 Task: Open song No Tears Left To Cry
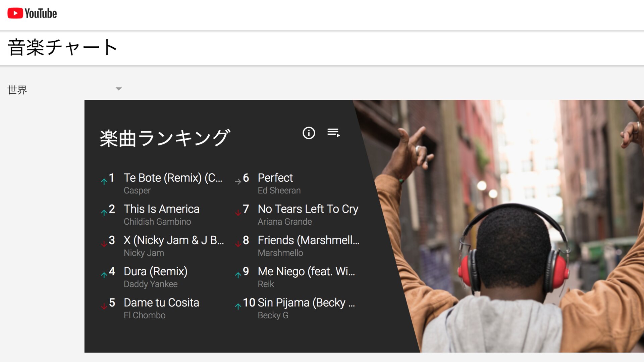tap(308, 209)
